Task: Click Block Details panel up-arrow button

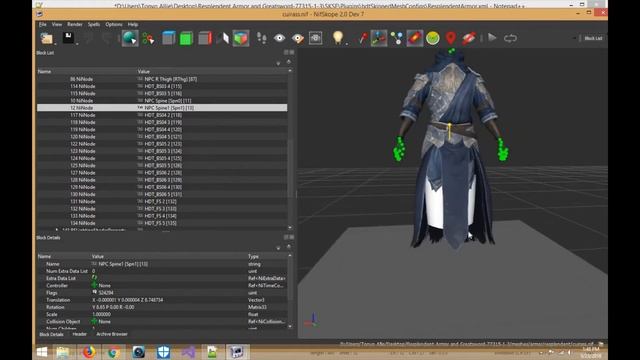Action: tap(289, 247)
